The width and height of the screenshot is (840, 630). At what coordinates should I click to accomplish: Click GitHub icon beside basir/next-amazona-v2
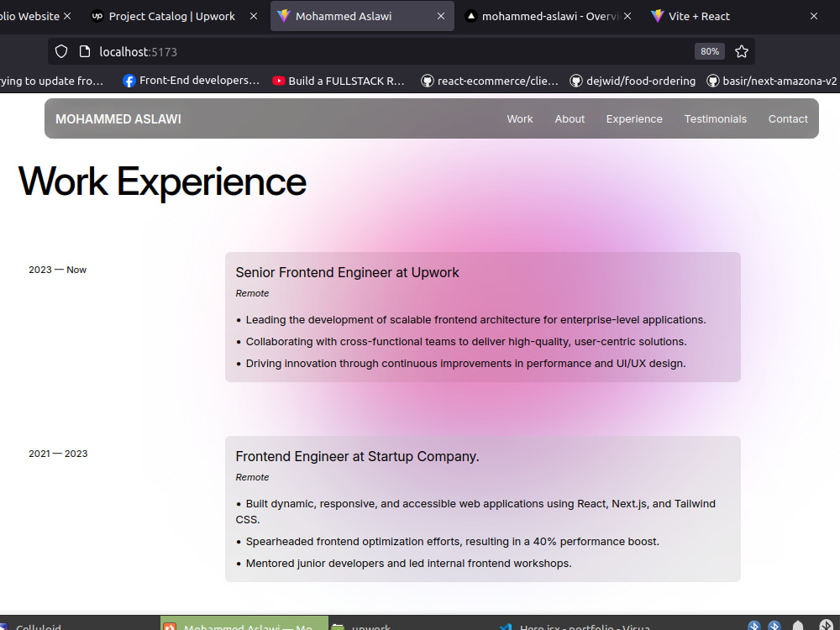pos(712,81)
